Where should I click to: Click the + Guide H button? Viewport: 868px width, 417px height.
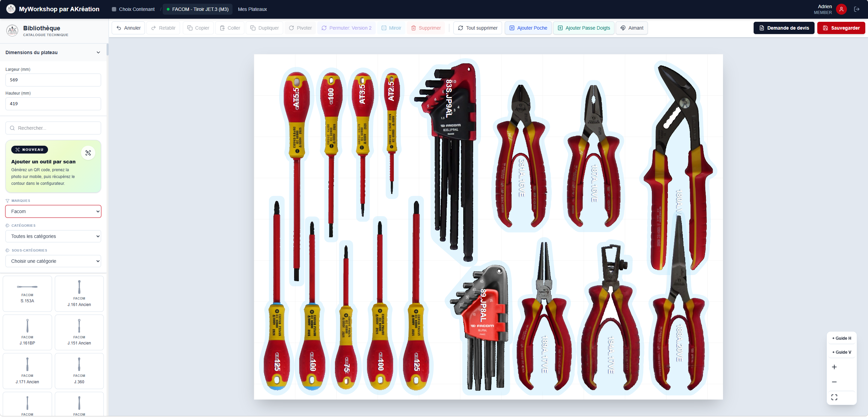(841, 338)
